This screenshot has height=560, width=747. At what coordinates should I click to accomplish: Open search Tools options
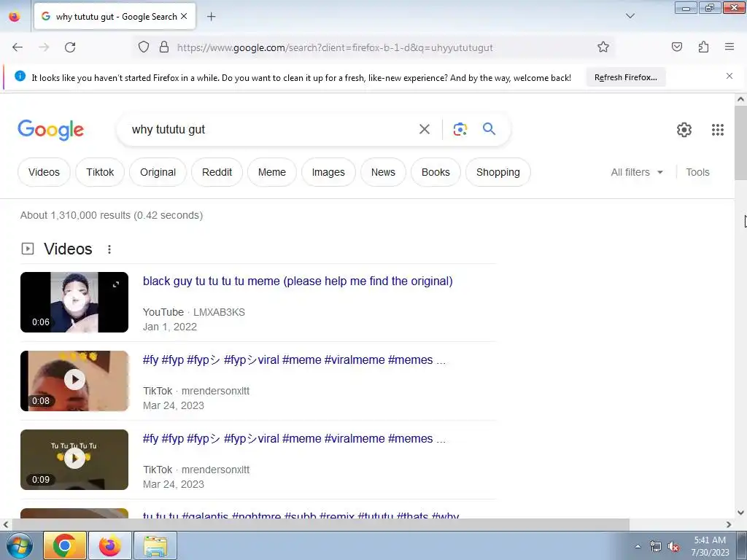point(697,172)
